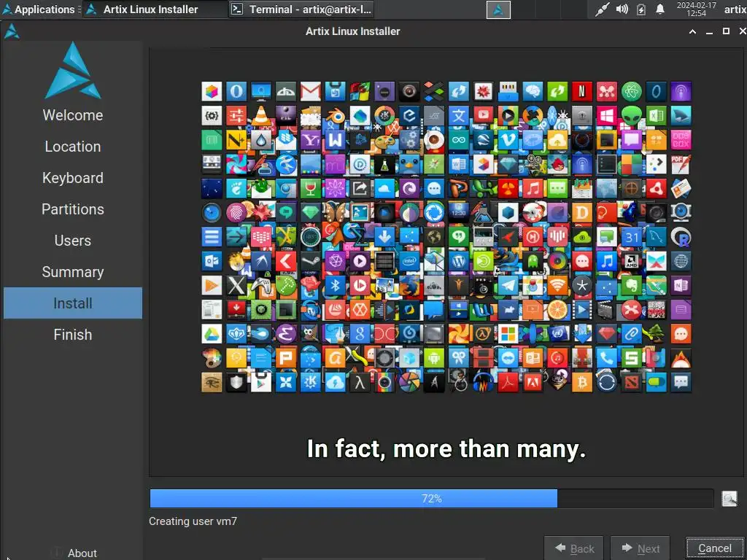Click the large Artix logo in the sidebar
Image resolution: width=747 pixels, height=560 pixels.
click(x=73, y=71)
